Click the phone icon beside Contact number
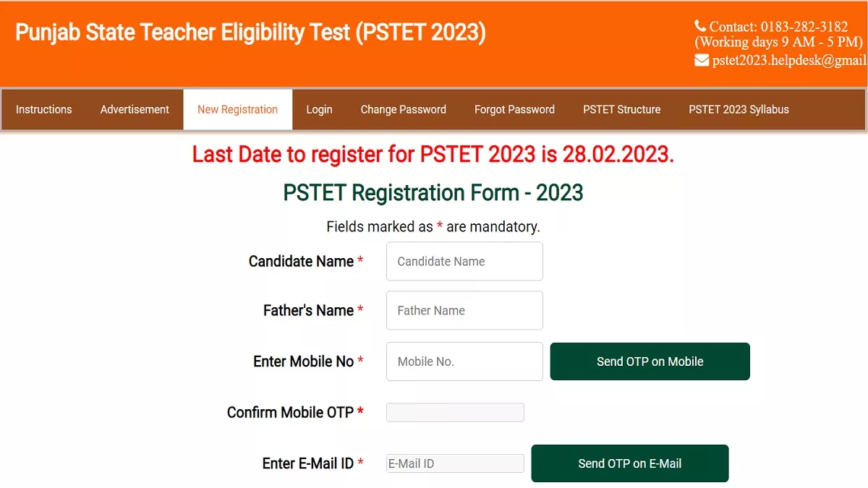Screen dimensions: 868x488 tap(700, 26)
